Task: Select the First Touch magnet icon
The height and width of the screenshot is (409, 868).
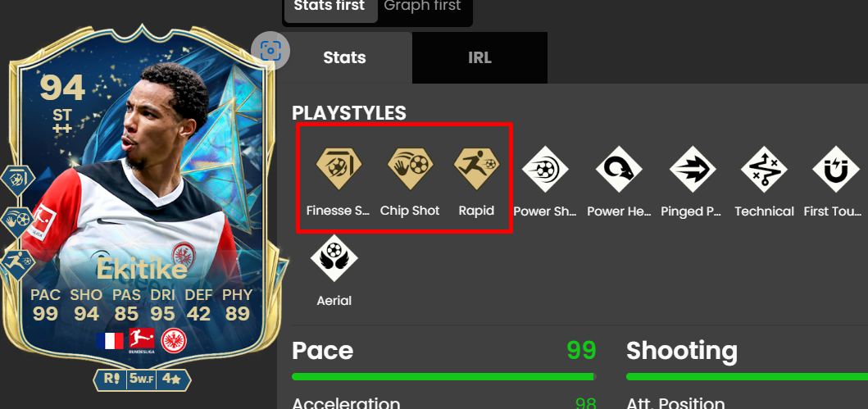Action: pos(836,170)
